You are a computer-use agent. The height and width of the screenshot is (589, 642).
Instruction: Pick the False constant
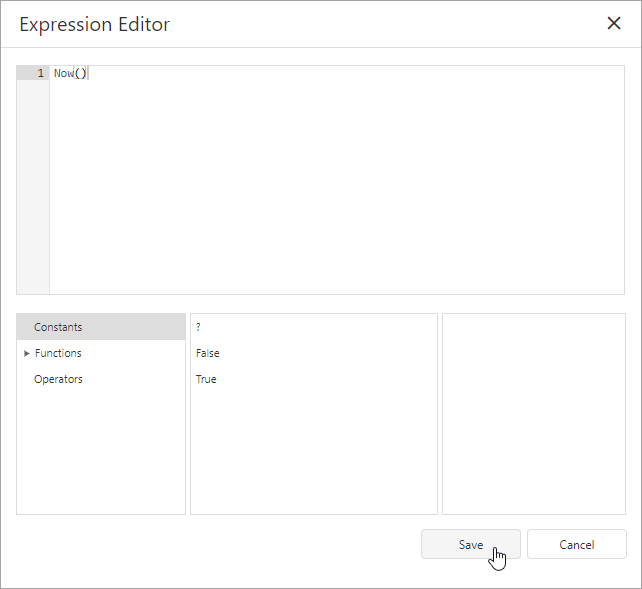click(208, 353)
